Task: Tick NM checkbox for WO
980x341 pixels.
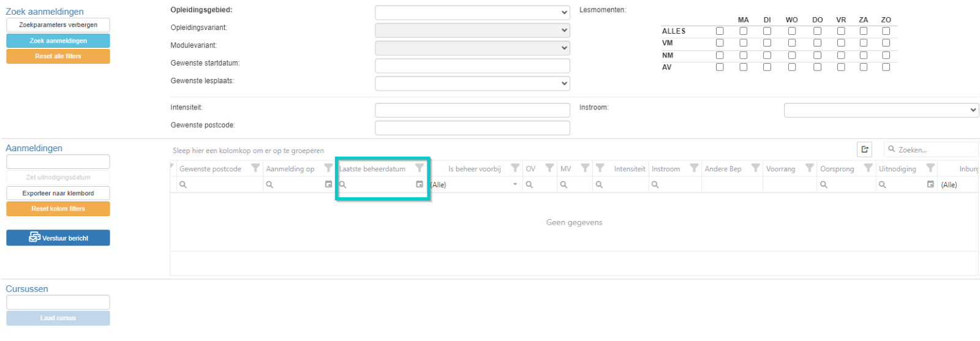Action: pos(792,55)
